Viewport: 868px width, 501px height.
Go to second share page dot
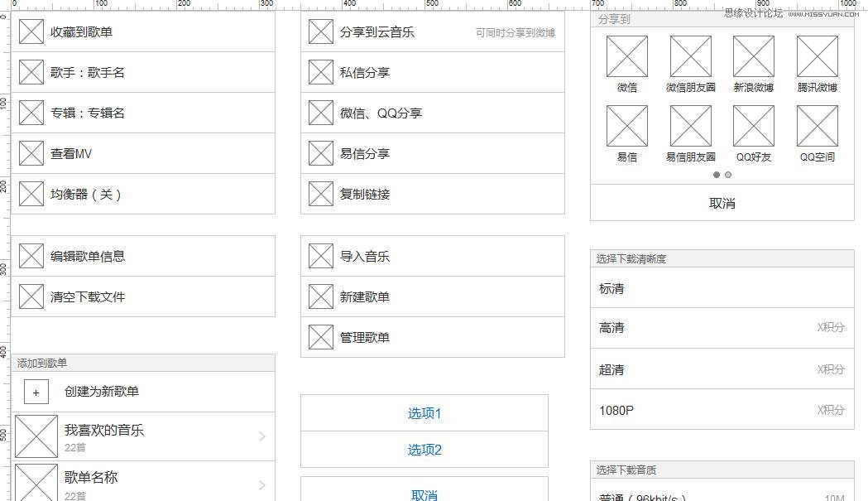728,175
